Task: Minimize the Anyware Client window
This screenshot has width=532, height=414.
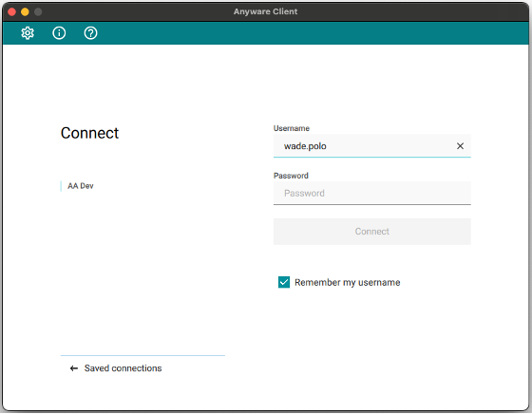Action: click(x=25, y=11)
